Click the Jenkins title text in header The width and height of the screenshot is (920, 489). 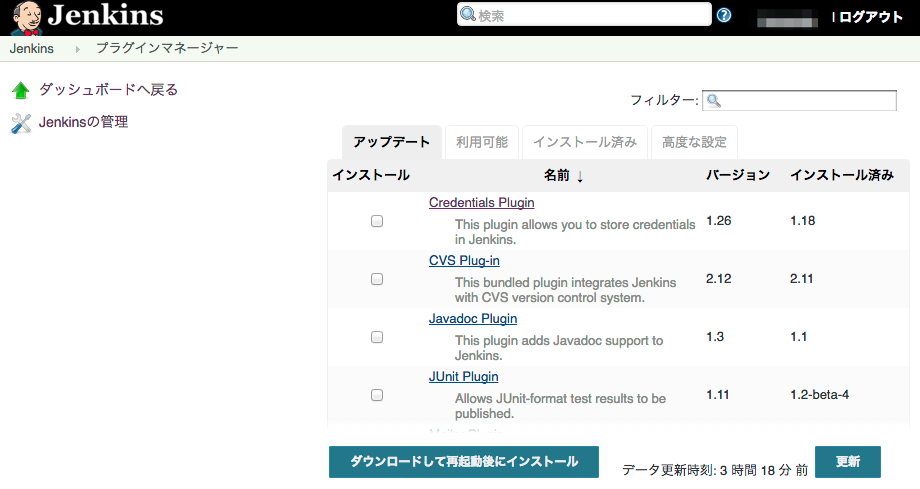(x=106, y=15)
